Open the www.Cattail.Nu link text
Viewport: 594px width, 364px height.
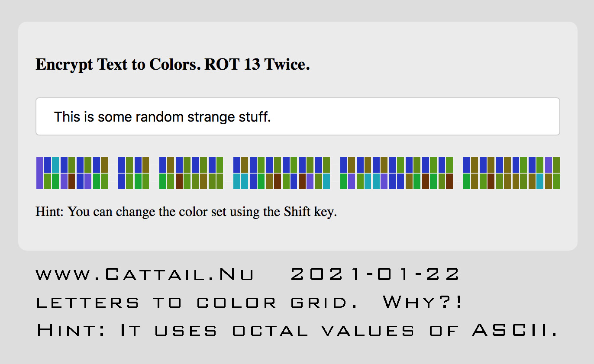pos(145,274)
